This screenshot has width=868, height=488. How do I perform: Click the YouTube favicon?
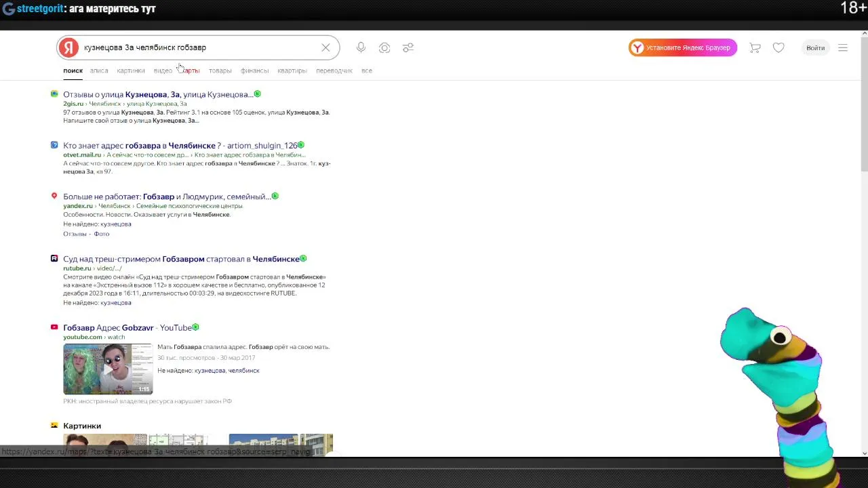pyautogui.click(x=54, y=327)
